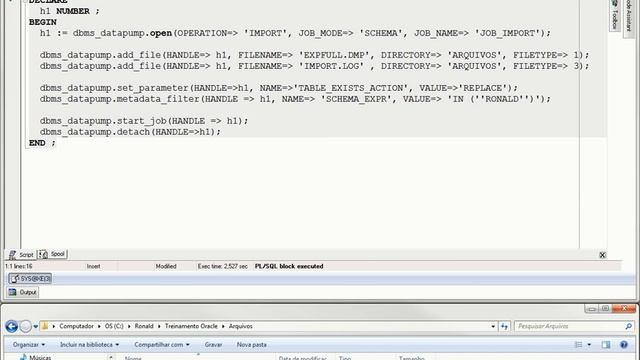The image size is (640, 360).
Task: Go back in Explorer window
Action: click(x=11, y=326)
